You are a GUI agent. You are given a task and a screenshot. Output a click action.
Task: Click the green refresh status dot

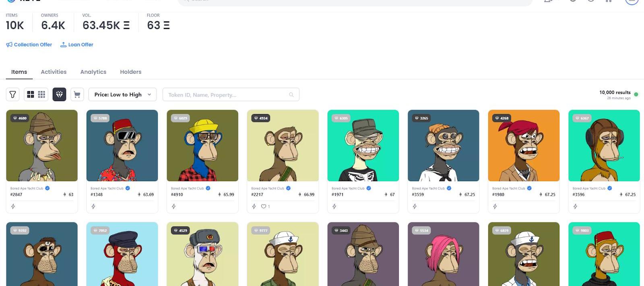tap(636, 95)
